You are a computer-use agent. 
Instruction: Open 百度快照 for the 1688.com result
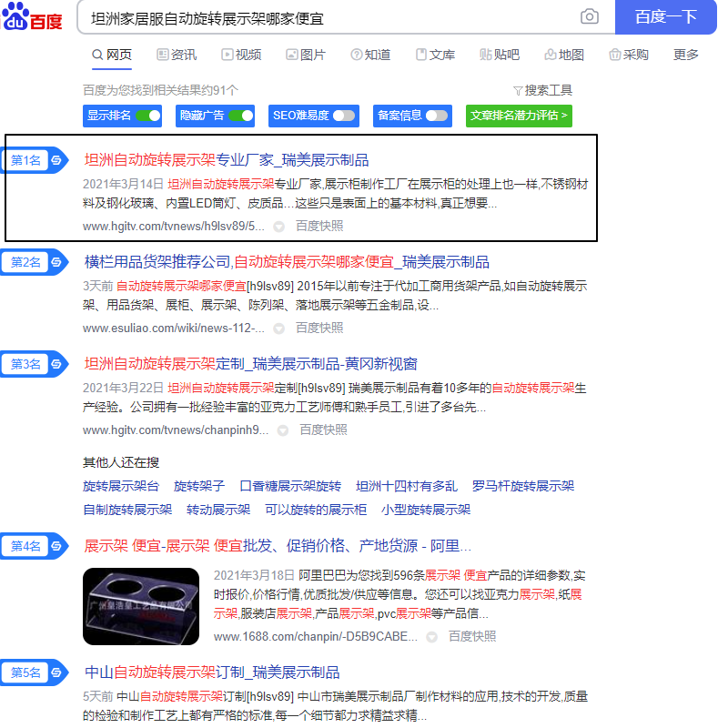[x=472, y=636]
